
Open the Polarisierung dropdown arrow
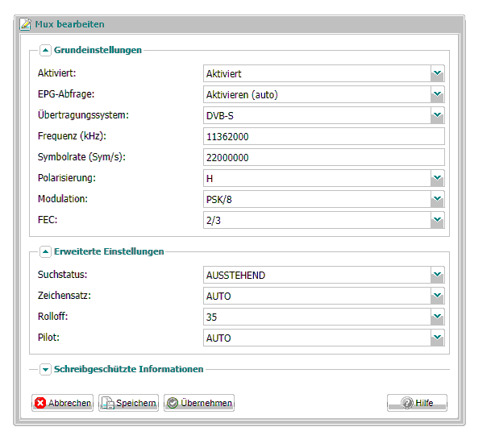pos(438,178)
